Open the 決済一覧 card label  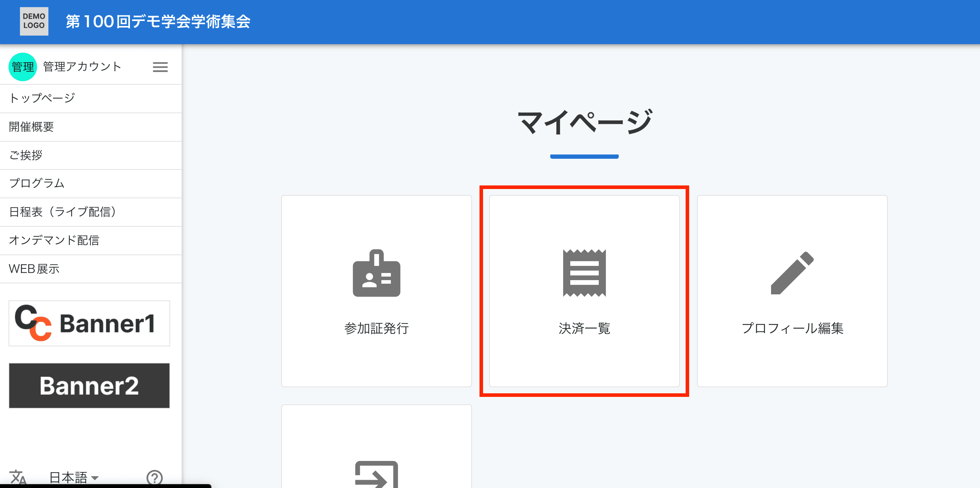585,328
